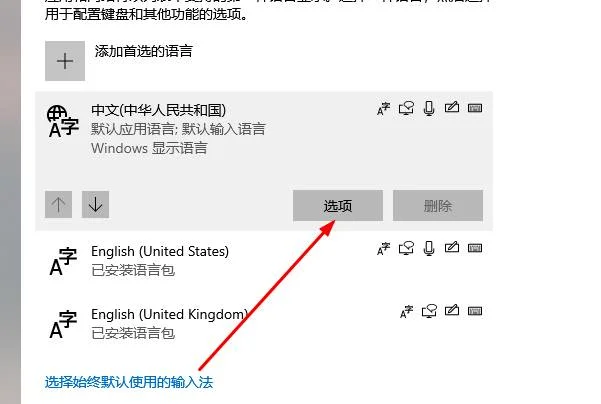Click microphone speech icon on Chinese row
Image resolution: width=601 pixels, height=404 pixels.
click(429, 108)
